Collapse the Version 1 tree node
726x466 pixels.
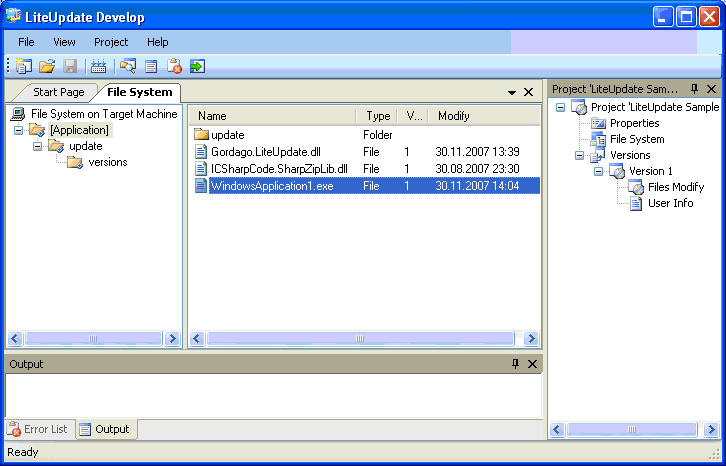point(598,171)
